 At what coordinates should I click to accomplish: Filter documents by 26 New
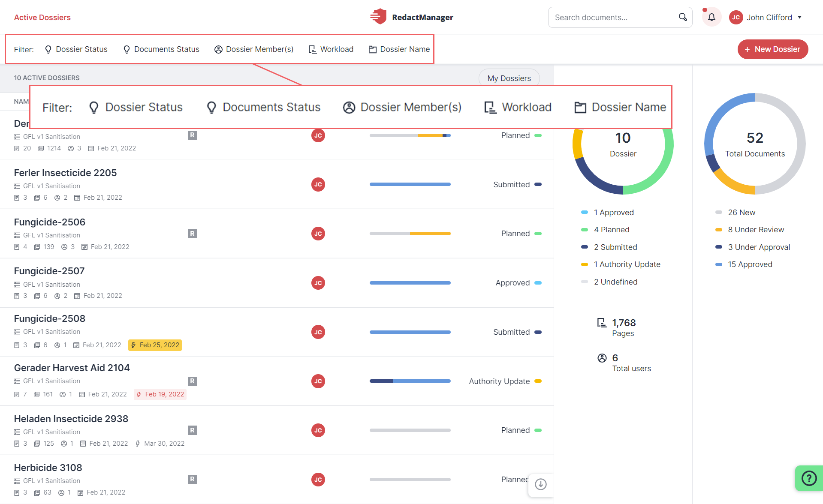click(x=735, y=213)
